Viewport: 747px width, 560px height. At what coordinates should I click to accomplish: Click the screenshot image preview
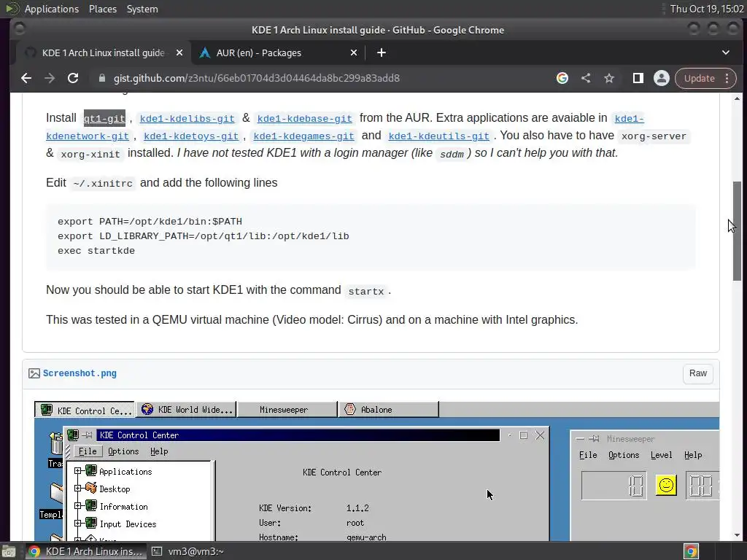pos(376,471)
